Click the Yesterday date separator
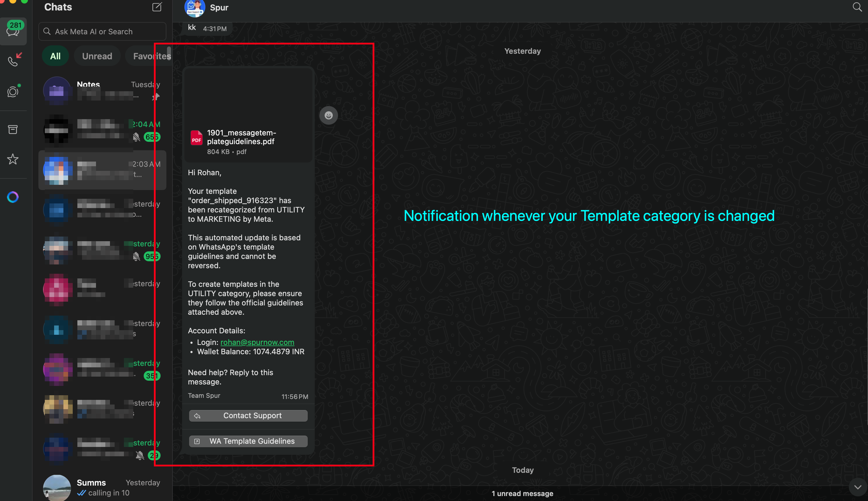 click(522, 51)
